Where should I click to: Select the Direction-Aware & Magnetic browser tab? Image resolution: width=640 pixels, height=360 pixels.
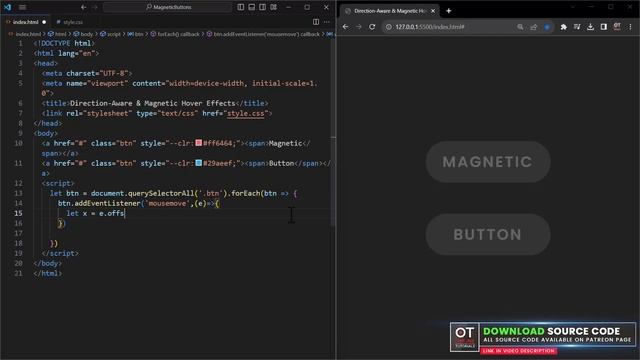pyautogui.click(x=389, y=11)
